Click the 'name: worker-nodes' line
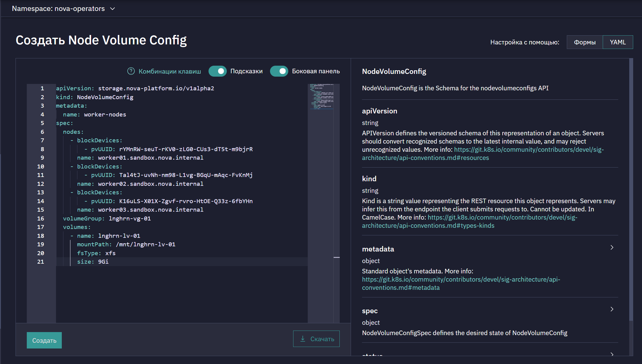This screenshot has width=642, height=364. click(x=94, y=114)
